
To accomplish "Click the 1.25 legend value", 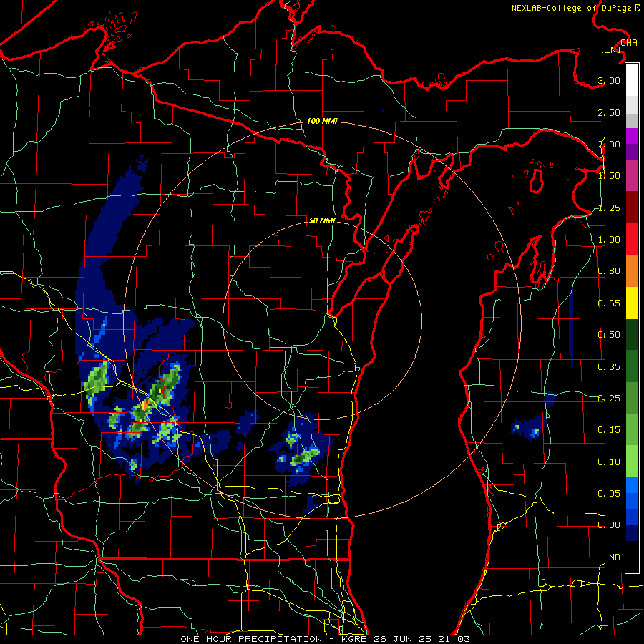I will (x=609, y=208).
